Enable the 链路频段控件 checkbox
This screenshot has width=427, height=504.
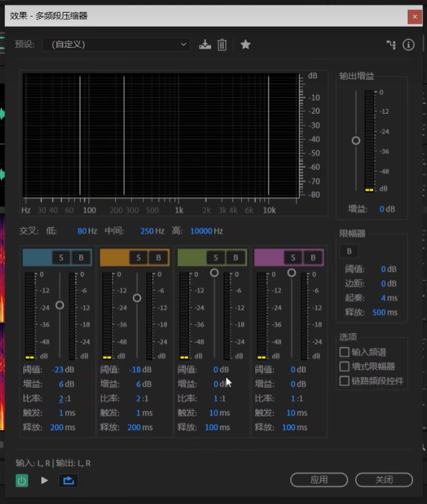[344, 381]
